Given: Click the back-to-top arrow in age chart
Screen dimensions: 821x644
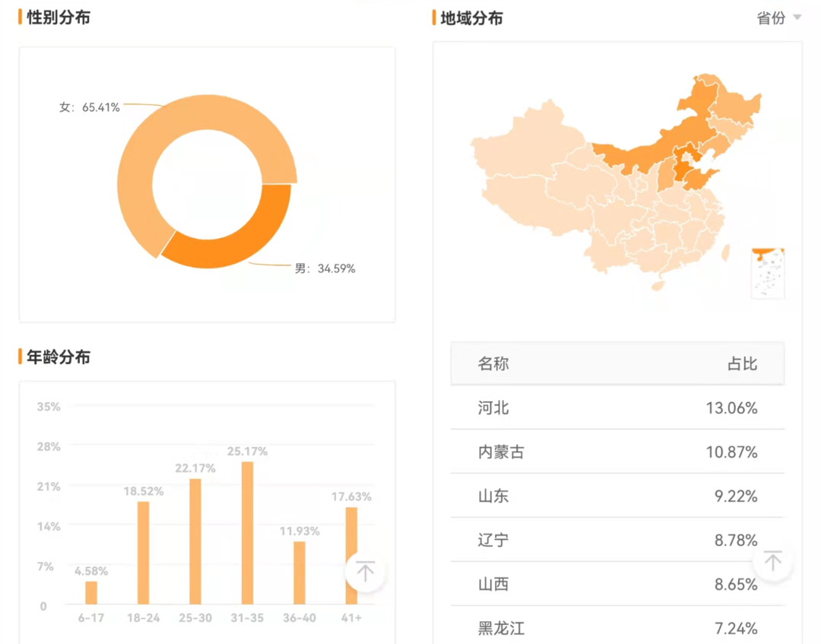Looking at the screenshot, I should click(x=365, y=572).
